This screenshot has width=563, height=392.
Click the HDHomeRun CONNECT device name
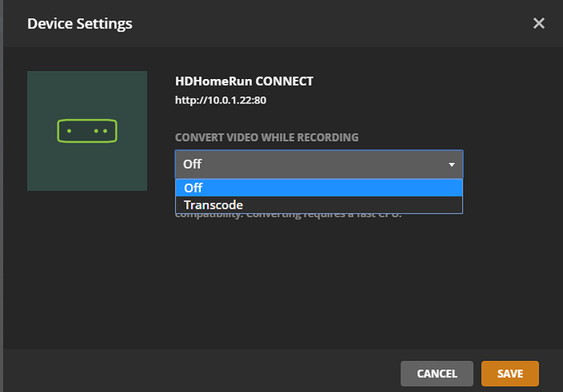click(244, 81)
